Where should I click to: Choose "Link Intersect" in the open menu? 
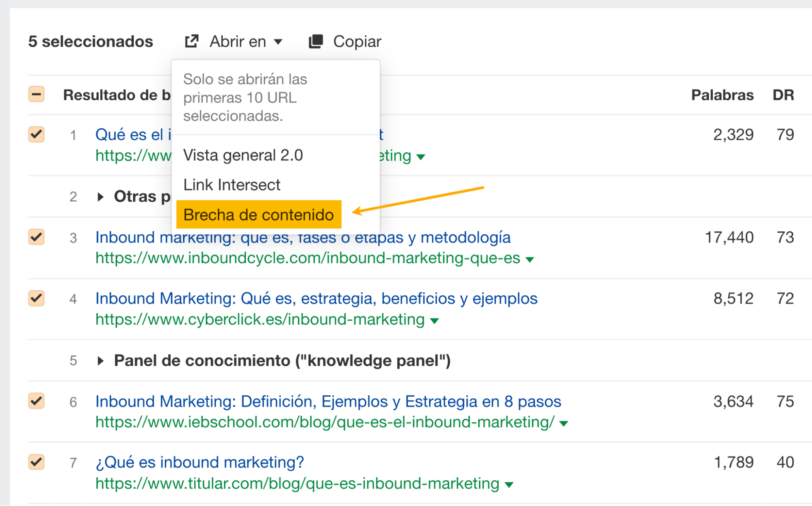(232, 185)
